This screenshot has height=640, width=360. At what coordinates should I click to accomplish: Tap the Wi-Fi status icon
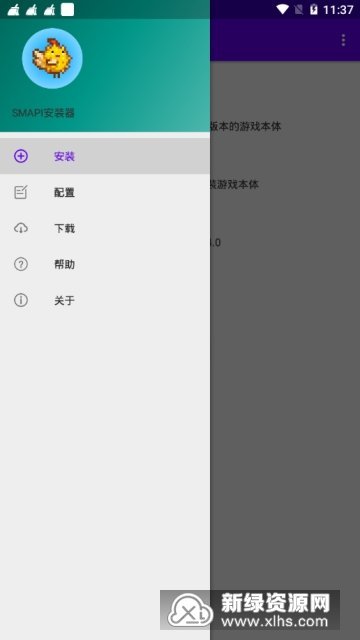(x=282, y=9)
